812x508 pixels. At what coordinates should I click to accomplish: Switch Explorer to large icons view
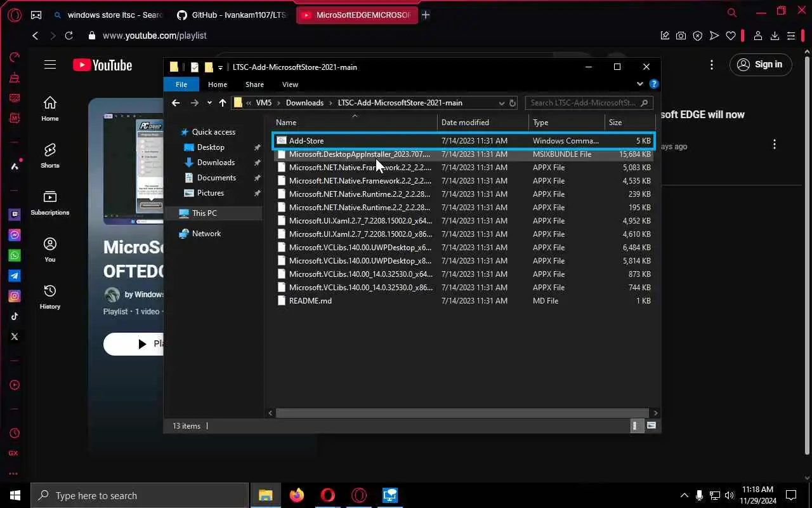(651, 426)
